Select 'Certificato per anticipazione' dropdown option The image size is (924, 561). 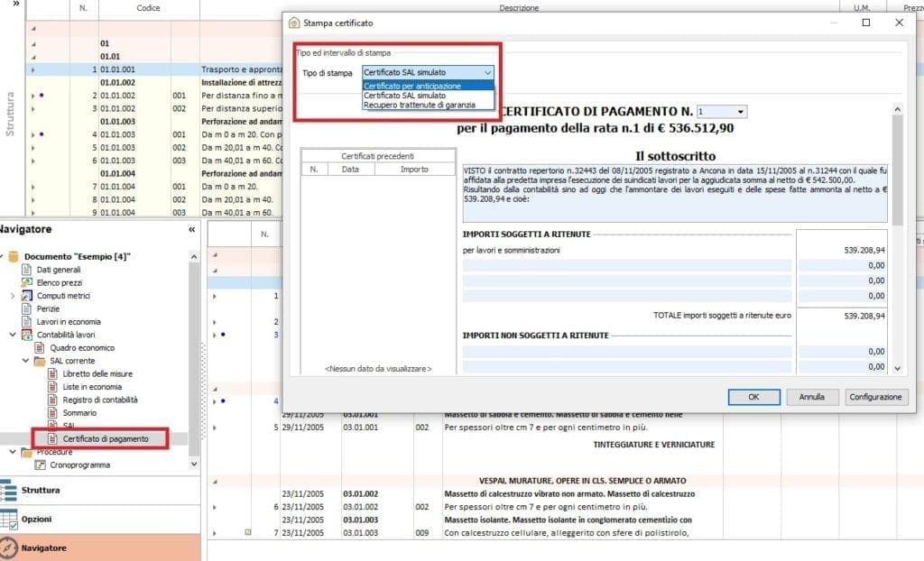click(428, 86)
